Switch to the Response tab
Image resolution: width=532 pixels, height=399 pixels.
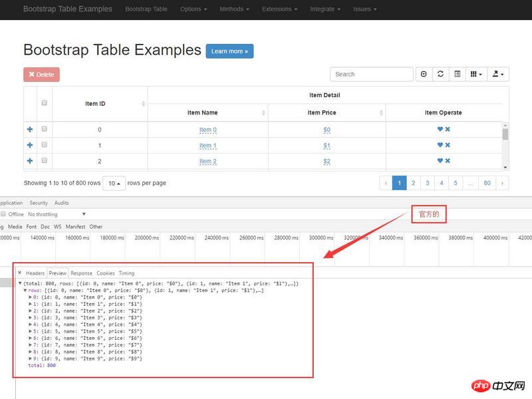[81, 273]
